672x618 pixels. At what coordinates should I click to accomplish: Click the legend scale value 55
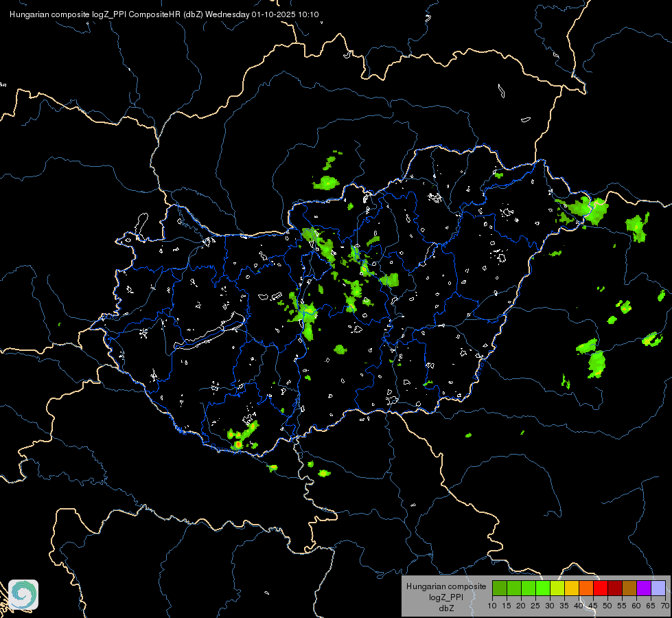(x=622, y=606)
